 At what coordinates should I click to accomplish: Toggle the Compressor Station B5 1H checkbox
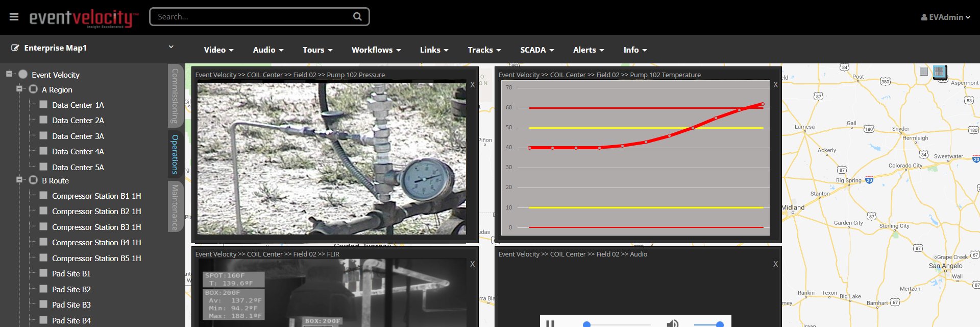point(43,258)
